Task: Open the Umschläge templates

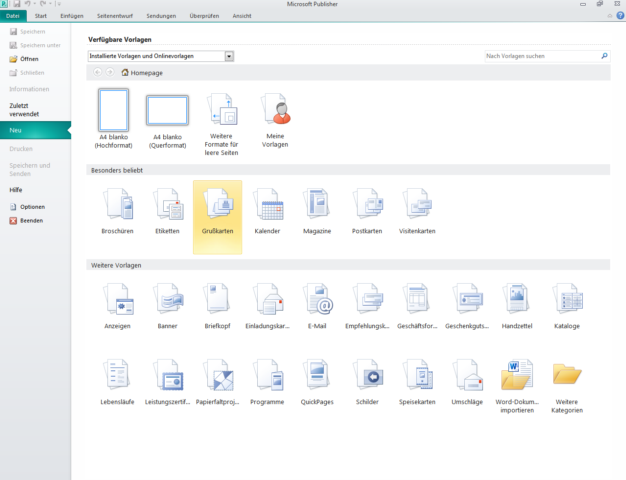Action: 467,382
